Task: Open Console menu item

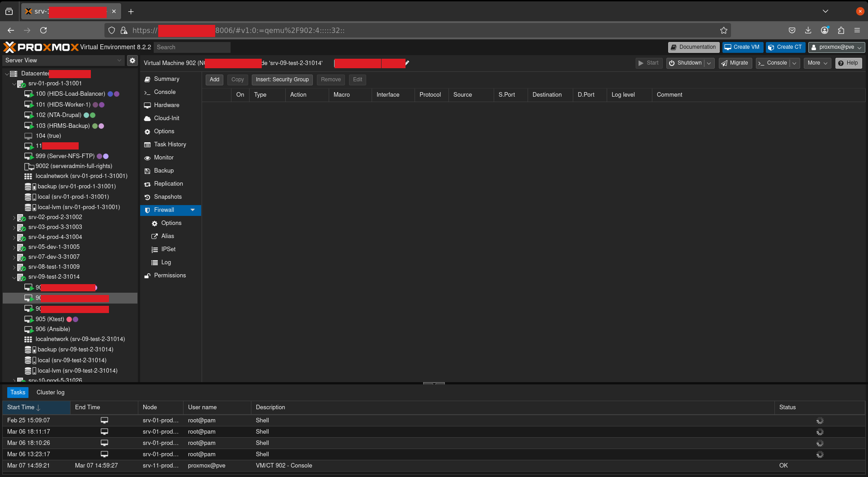Action: tap(171, 92)
